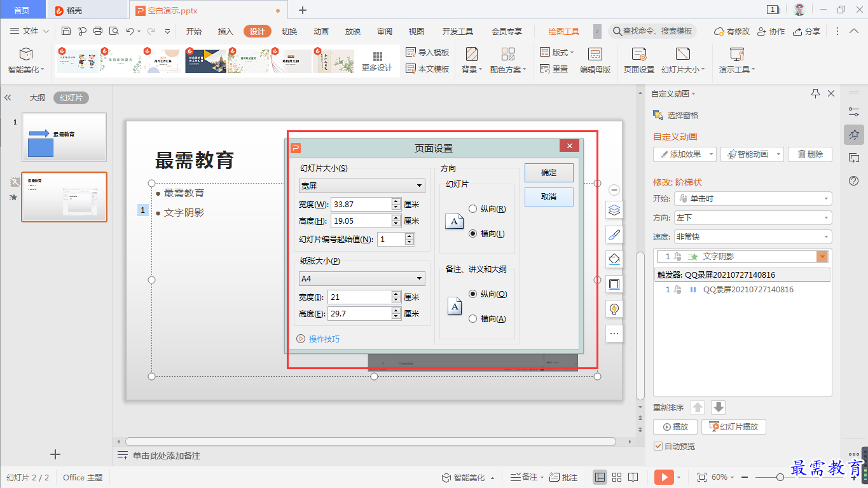Open 幻灯片大小 ribbon tool

[683, 61]
